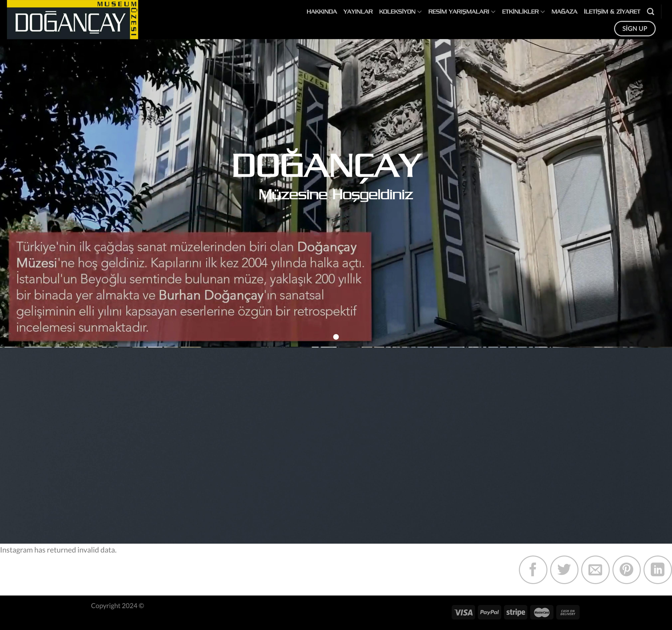Click the Copyright 2024 text
This screenshot has height=630, width=672.
[x=117, y=605]
